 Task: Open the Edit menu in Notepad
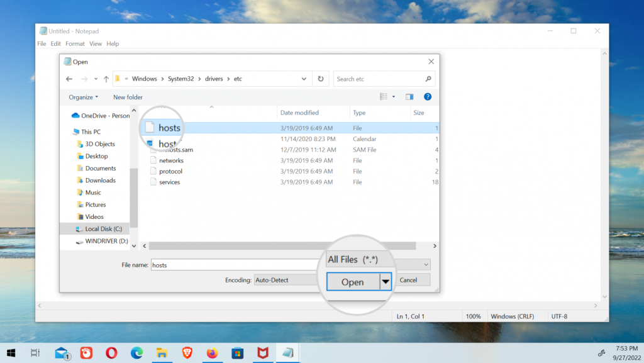[x=56, y=44]
